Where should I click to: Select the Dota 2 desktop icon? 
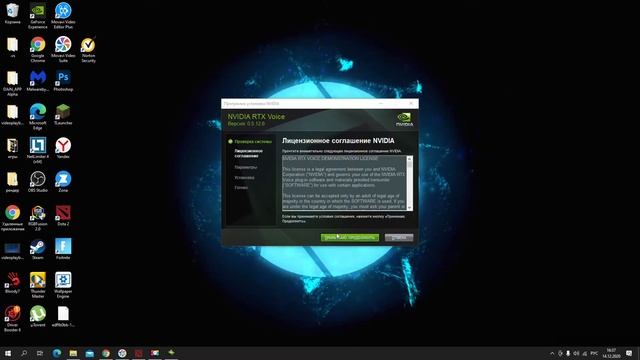click(x=63, y=216)
